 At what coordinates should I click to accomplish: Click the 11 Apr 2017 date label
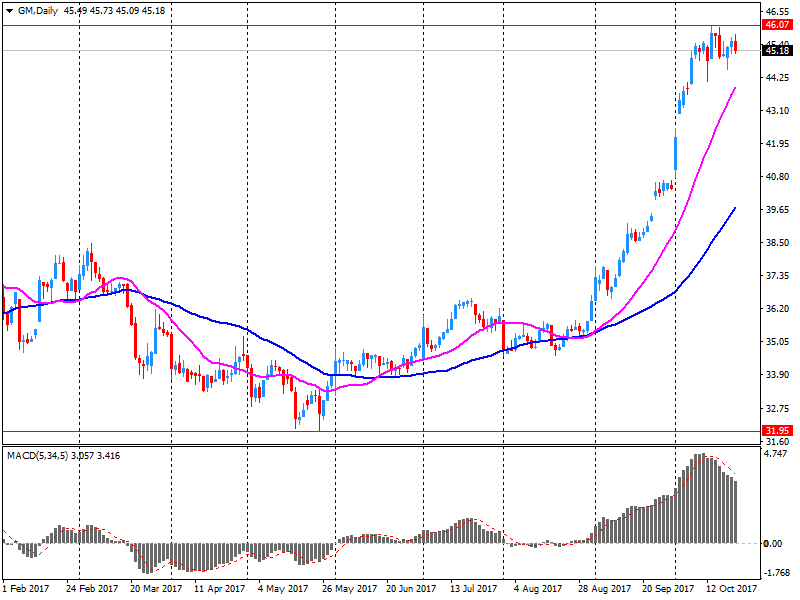coord(219,589)
